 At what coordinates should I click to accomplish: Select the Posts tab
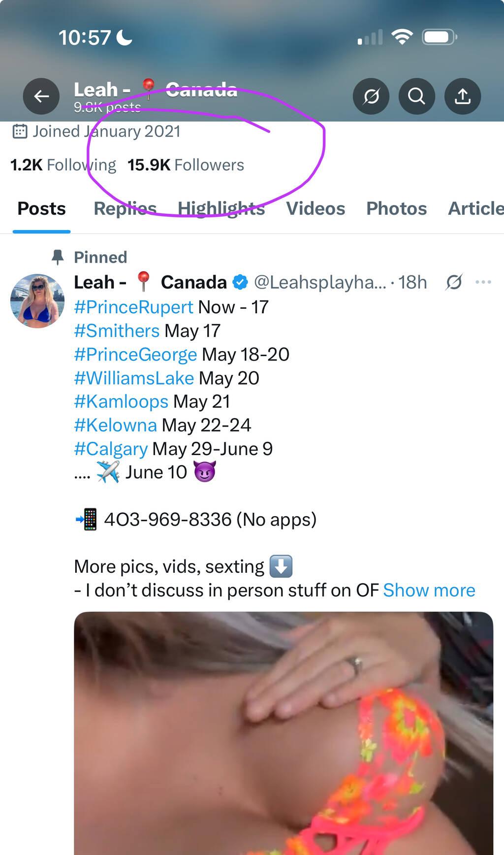click(x=41, y=208)
